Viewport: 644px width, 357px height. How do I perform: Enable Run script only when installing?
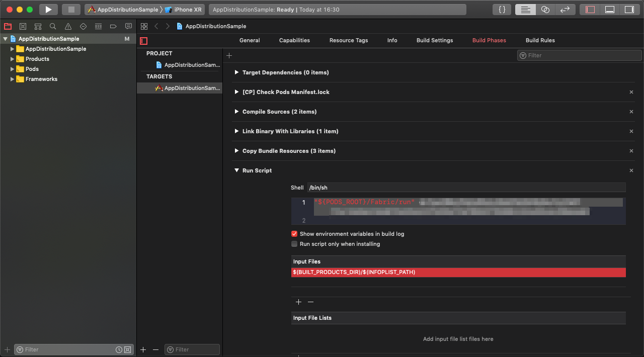(x=294, y=244)
